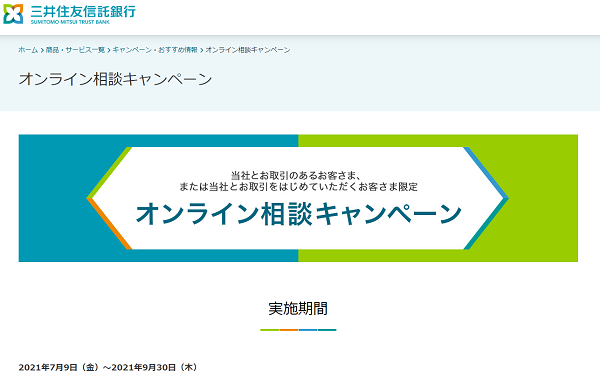This screenshot has height=383, width=600.
Task: Click the campaign period date text
Action: point(108,367)
